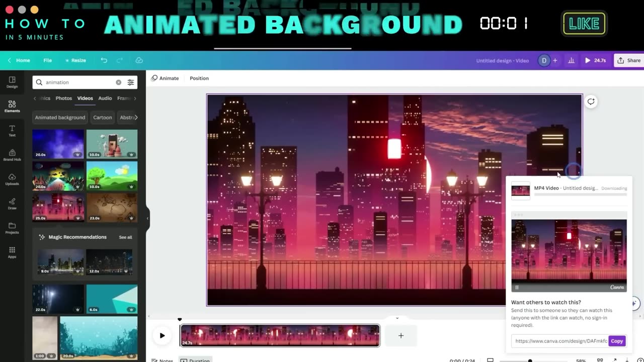Image resolution: width=644 pixels, height=362 pixels.
Task: Click the LIKE neon badge
Action: click(x=584, y=24)
